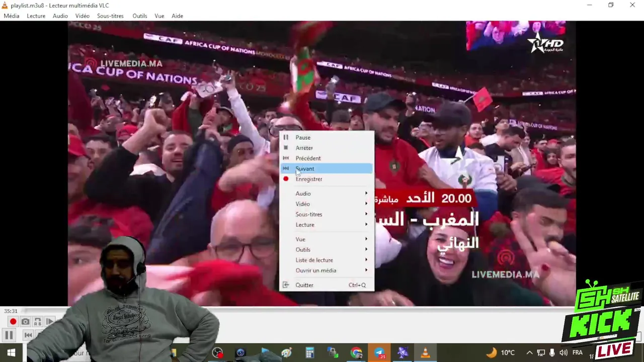Open the Vue menu in menu bar
Image resolution: width=644 pixels, height=362 pixels.
[x=159, y=16]
